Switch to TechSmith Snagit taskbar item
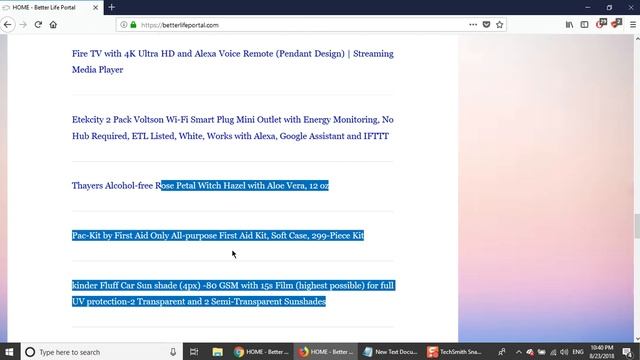The height and width of the screenshot is (360, 640). tap(454, 352)
